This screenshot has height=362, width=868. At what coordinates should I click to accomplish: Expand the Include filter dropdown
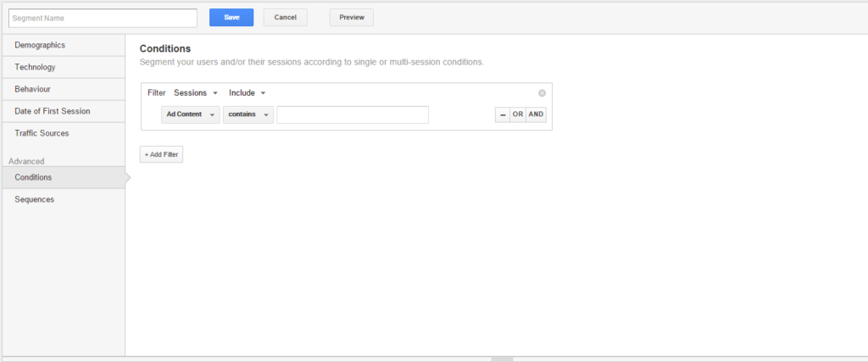click(x=248, y=93)
